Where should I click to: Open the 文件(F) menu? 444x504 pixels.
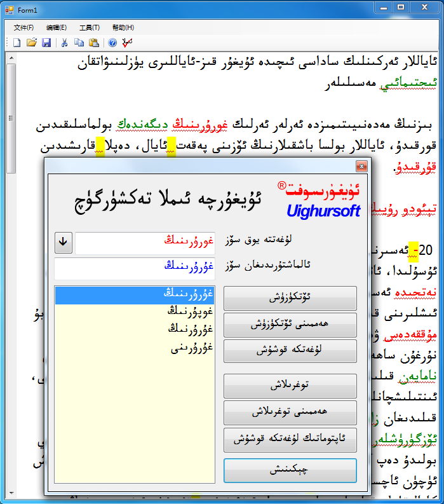point(24,27)
